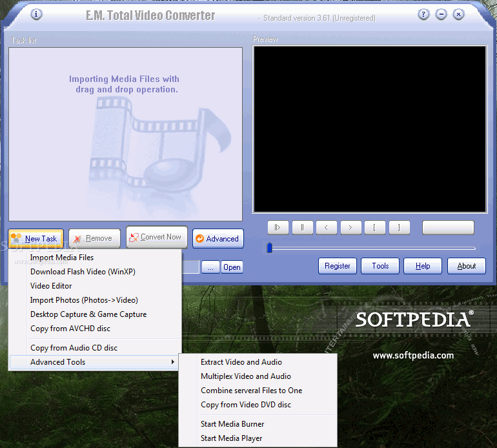Click the New Task button
This screenshot has height=448, width=497.
point(35,238)
